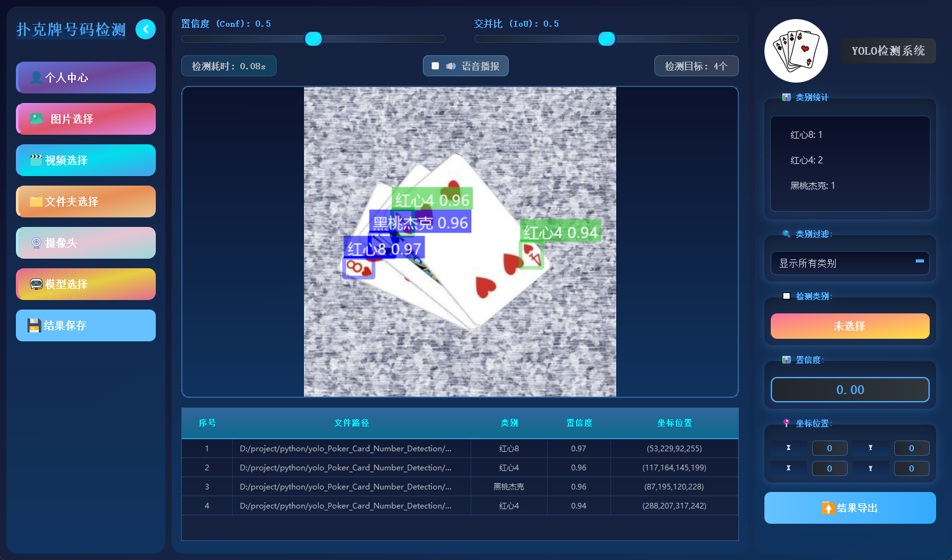Select 红心8: 1 in category stats

pyautogui.click(x=806, y=135)
